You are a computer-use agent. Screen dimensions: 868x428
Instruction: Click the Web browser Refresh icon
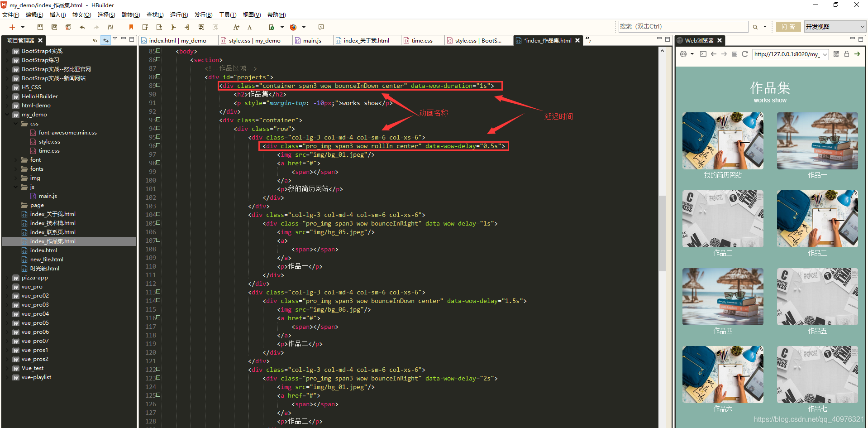click(x=745, y=54)
